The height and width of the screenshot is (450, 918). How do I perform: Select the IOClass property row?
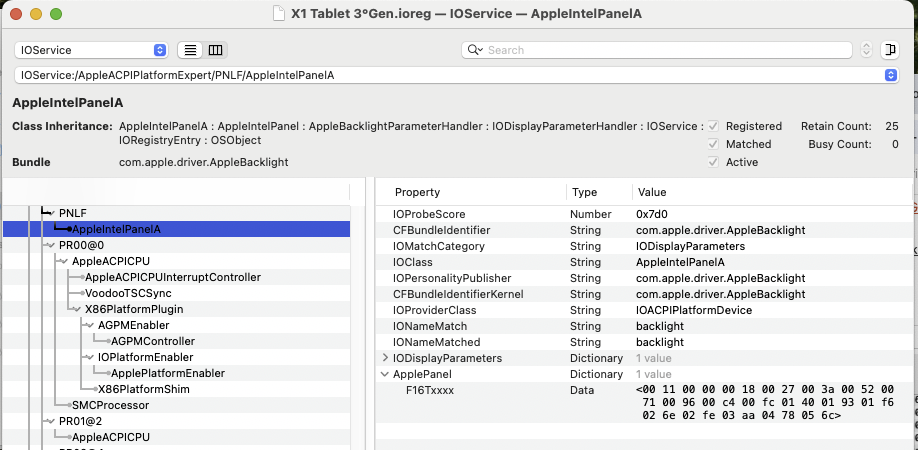coord(644,262)
